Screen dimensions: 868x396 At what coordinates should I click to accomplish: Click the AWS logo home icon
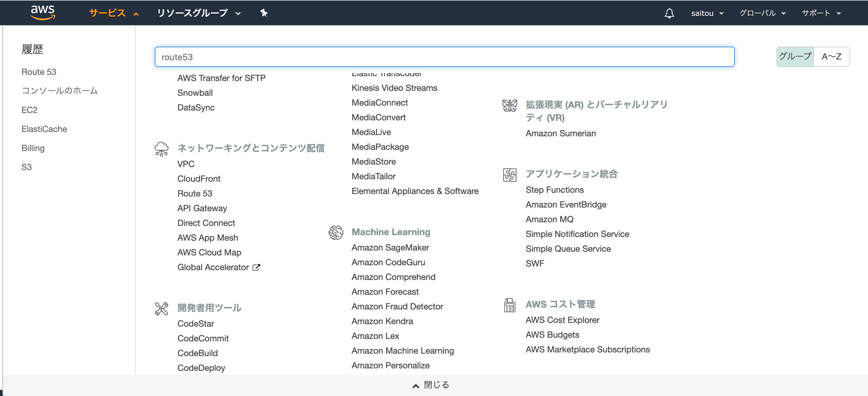[43, 13]
